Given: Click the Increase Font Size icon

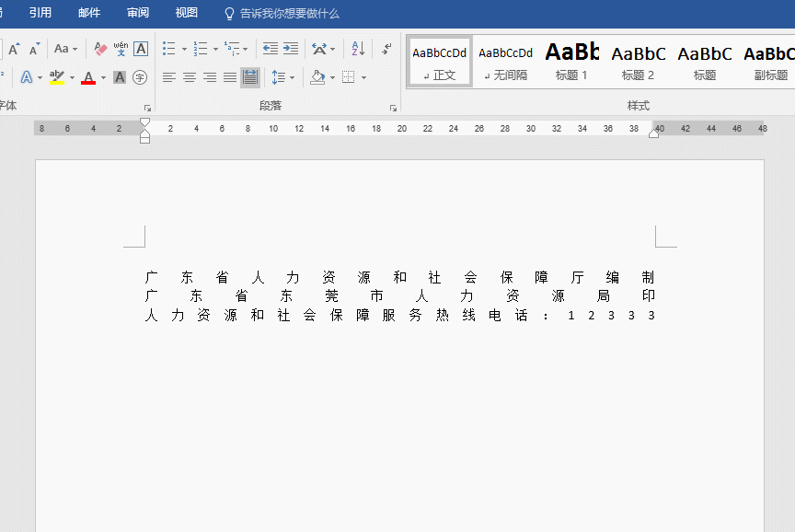Looking at the screenshot, I should coord(14,49).
